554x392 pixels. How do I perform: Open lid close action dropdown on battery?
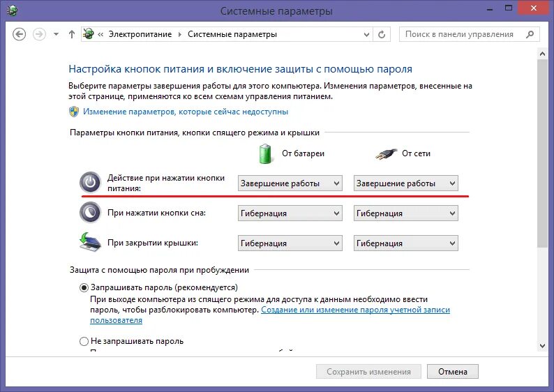pyautogui.click(x=290, y=243)
